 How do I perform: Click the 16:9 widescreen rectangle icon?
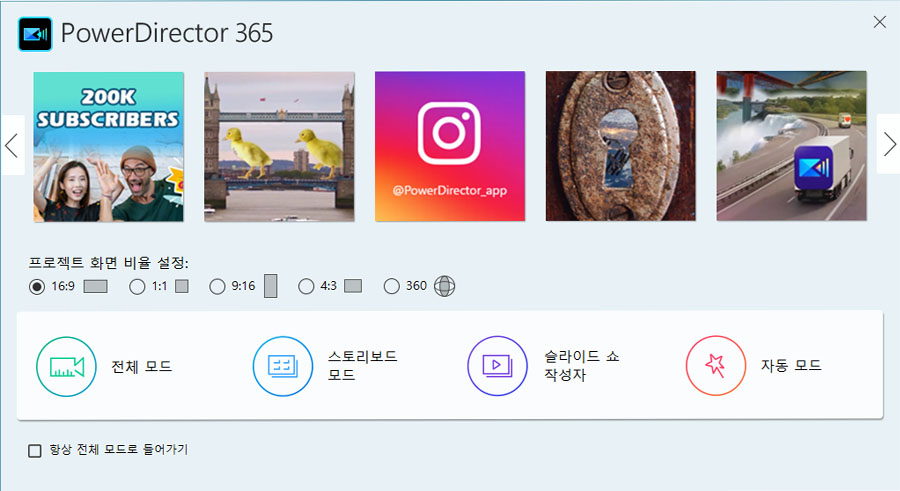pyautogui.click(x=95, y=286)
